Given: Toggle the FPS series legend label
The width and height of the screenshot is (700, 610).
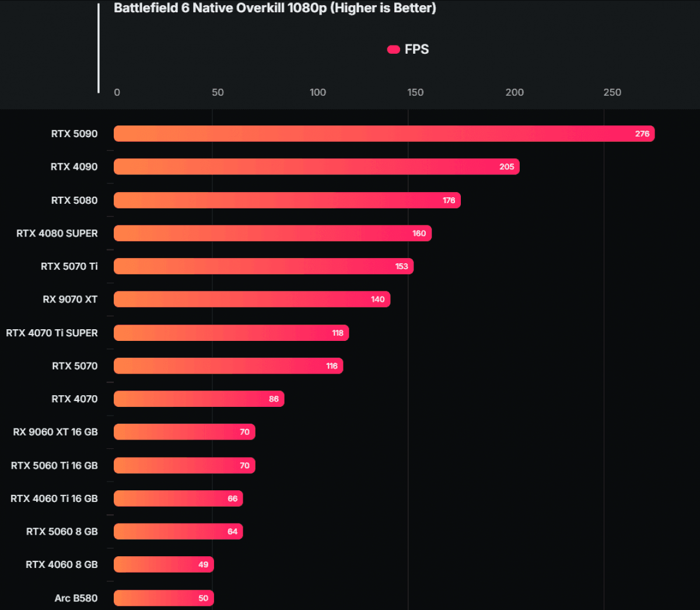Looking at the screenshot, I should pyautogui.click(x=416, y=50).
